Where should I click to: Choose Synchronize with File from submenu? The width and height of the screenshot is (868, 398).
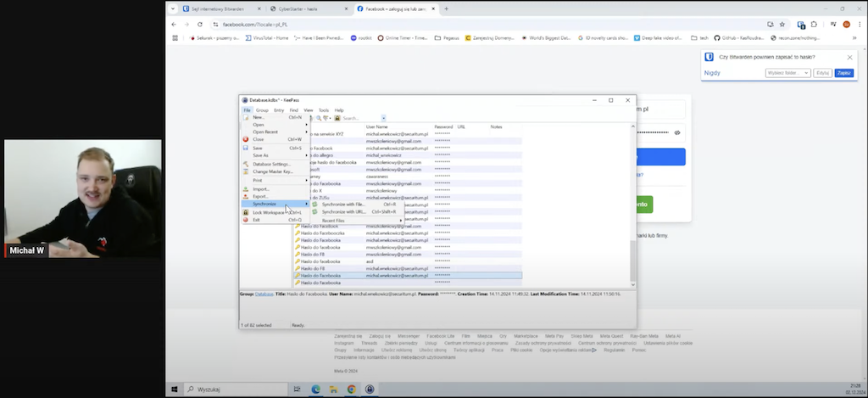343,205
